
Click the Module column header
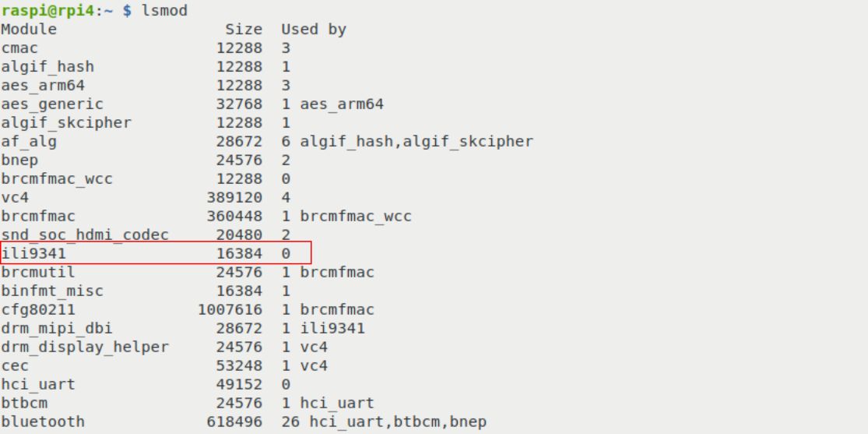click(x=29, y=30)
